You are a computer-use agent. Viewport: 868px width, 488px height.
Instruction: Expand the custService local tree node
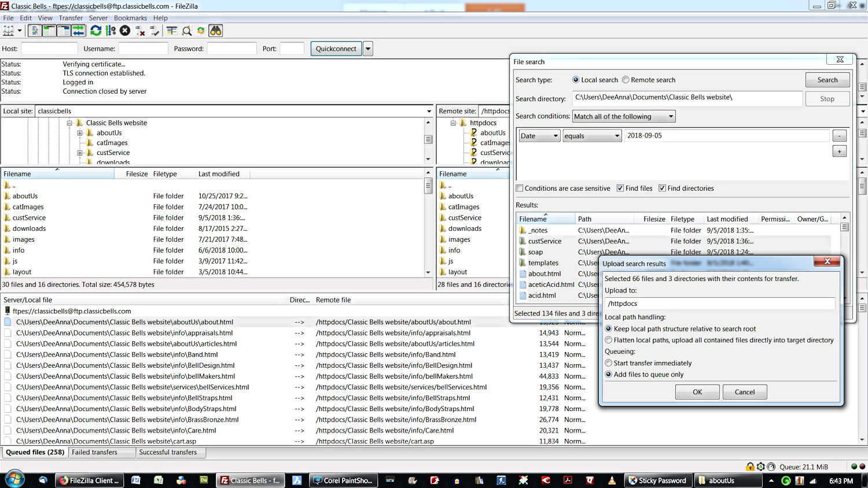click(x=80, y=153)
